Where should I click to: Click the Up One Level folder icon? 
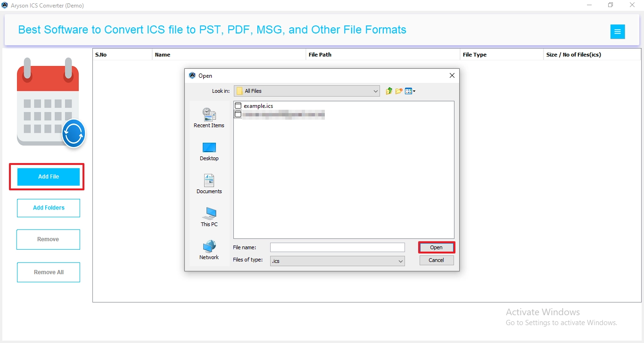[x=389, y=91]
